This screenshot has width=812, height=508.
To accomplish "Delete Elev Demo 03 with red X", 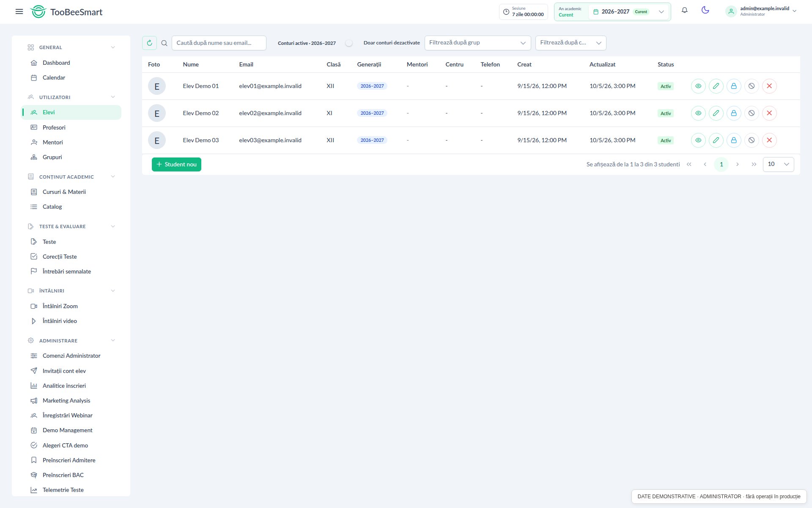I will pyautogui.click(x=769, y=140).
